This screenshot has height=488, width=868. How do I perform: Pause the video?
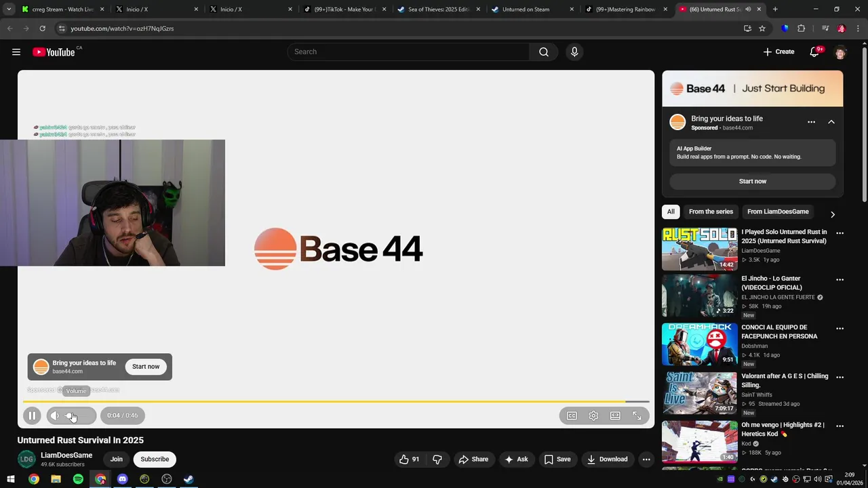(x=32, y=415)
